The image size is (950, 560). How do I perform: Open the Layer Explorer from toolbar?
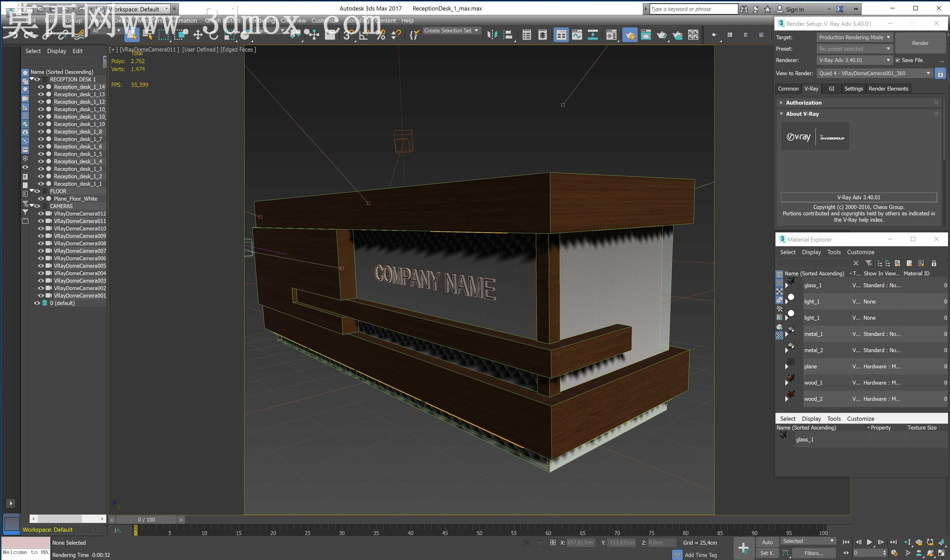pos(543,35)
